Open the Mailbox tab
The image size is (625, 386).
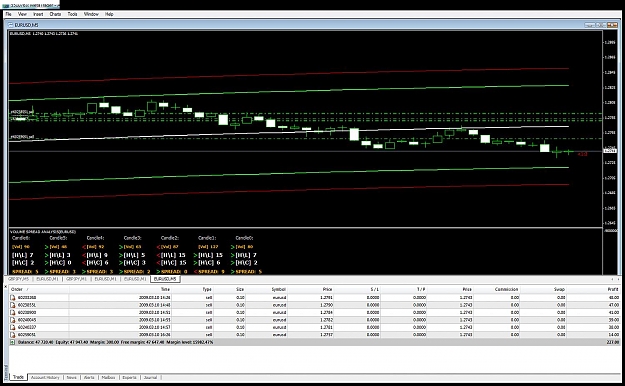108,377
